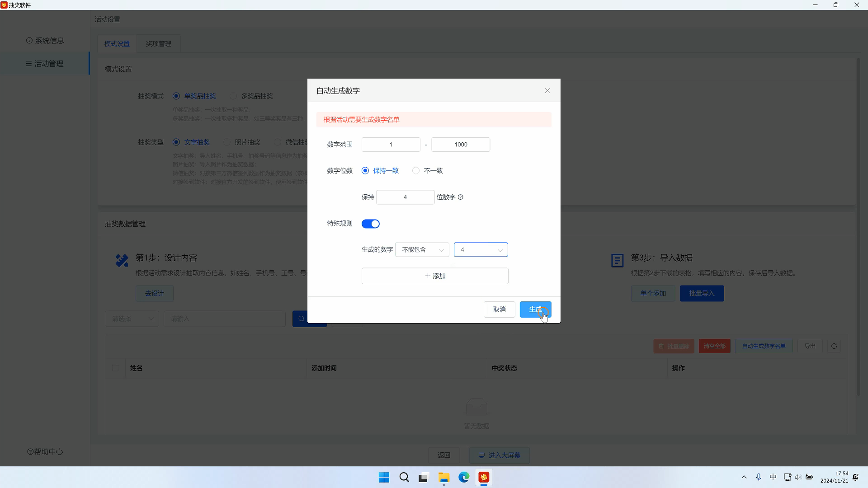Toggle the 特殊规则 switch off
Screen dimensions: 868x488
click(x=370, y=224)
